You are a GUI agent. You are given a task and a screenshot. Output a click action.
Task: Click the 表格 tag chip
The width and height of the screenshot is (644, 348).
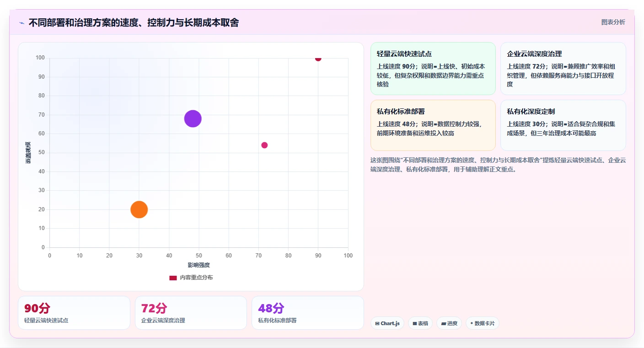[x=420, y=323]
